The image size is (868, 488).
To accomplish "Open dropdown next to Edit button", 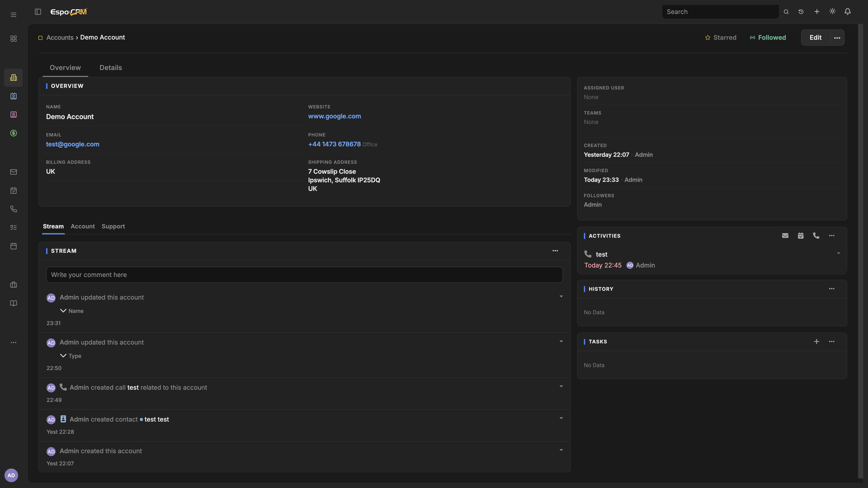I will 837,38.
